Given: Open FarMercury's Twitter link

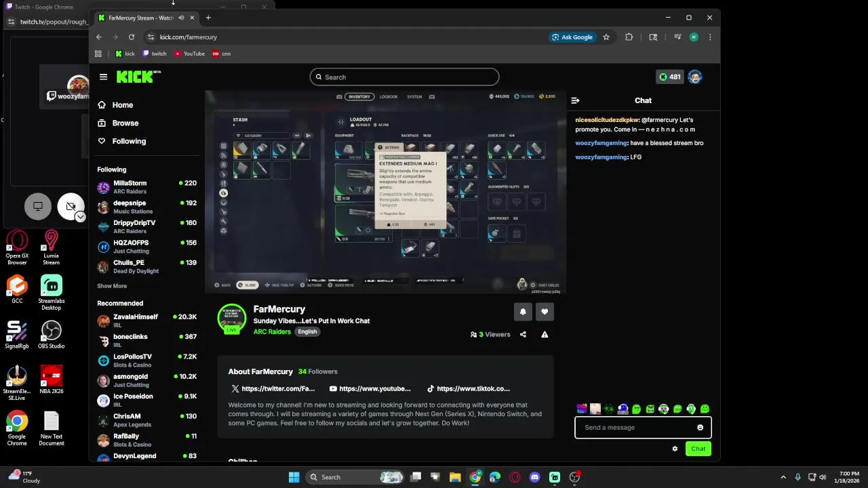Looking at the screenshot, I should [x=273, y=389].
